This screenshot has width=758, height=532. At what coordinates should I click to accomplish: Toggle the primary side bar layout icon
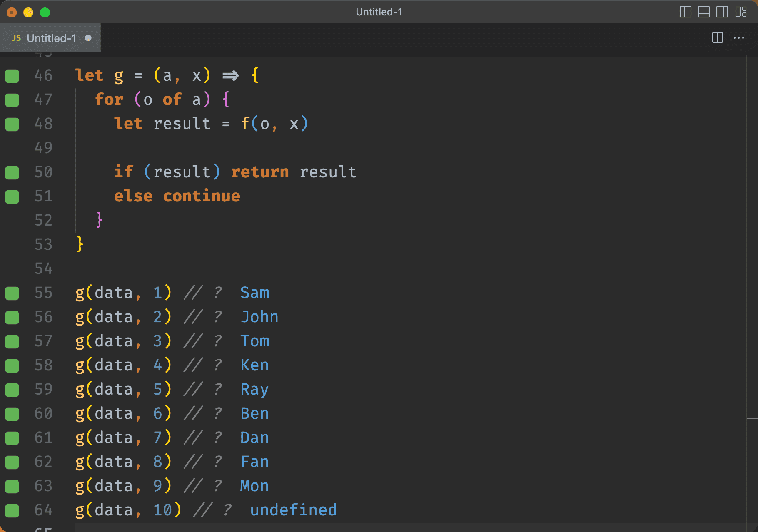(x=685, y=12)
